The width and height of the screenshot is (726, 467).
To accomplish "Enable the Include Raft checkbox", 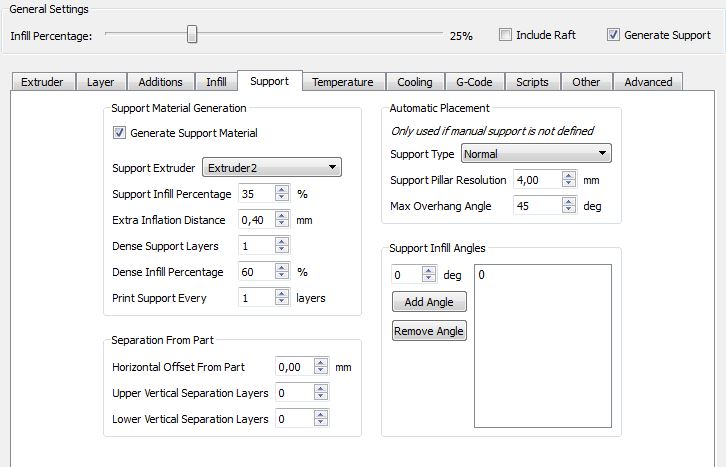I will coord(506,35).
